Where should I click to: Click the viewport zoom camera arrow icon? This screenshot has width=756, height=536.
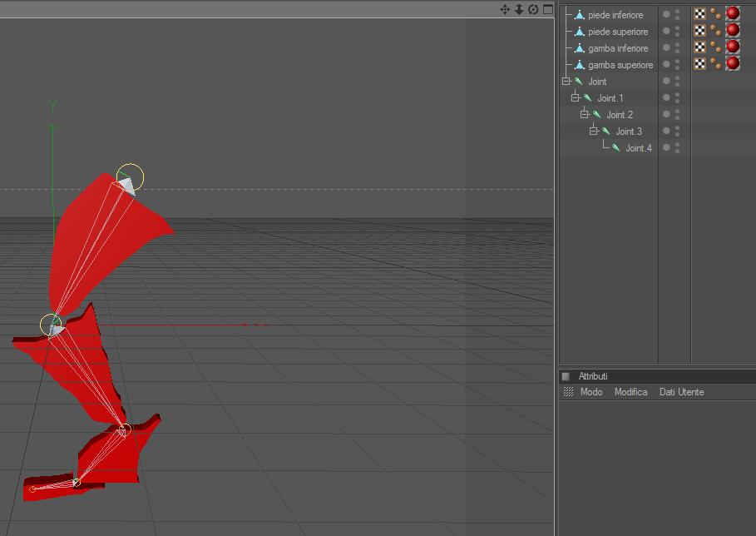[519, 9]
